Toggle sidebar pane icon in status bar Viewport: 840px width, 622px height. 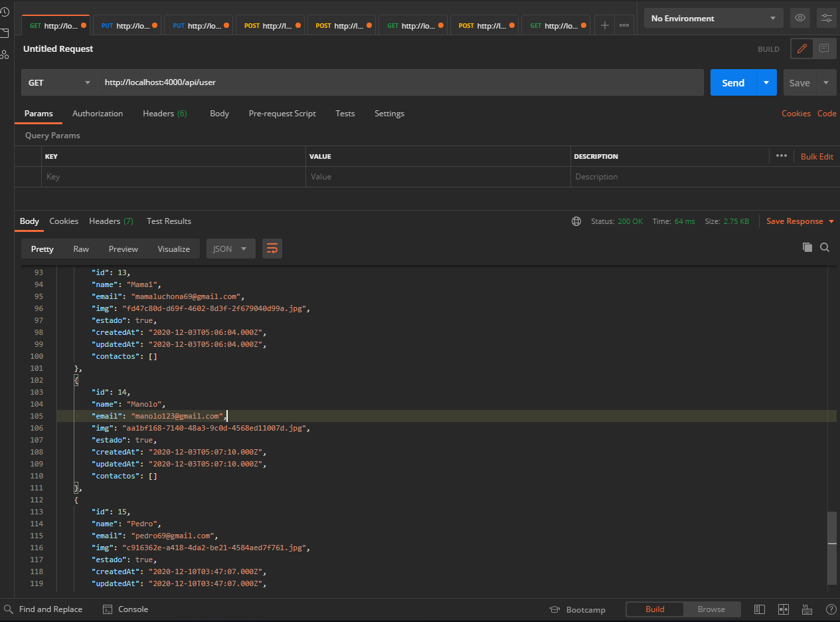(x=760, y=609)
